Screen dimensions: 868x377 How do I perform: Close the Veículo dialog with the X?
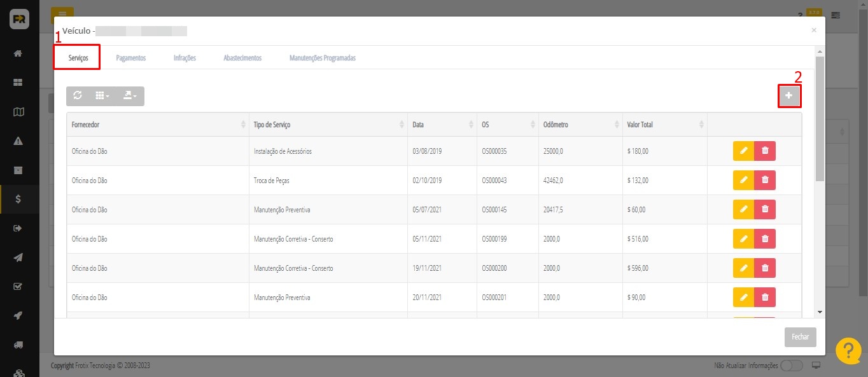point(813,30)
